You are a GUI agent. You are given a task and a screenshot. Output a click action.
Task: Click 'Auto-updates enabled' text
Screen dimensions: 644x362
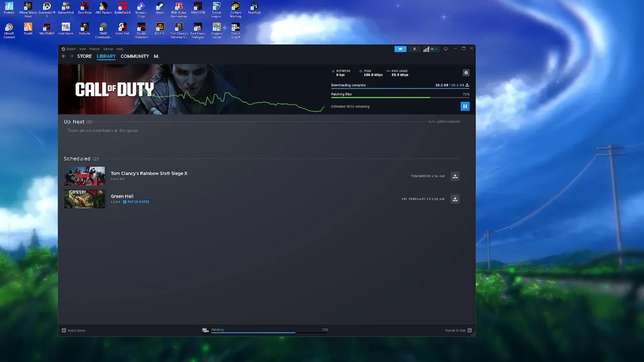(x=444, y=122)
